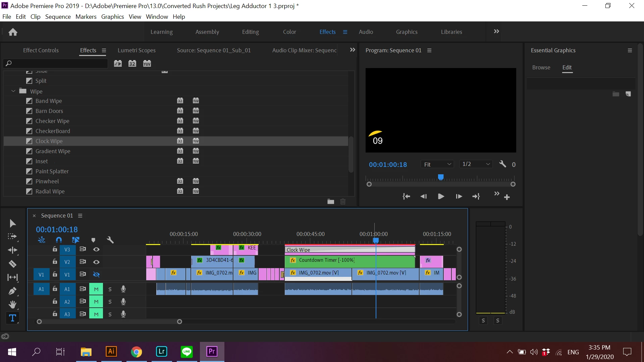Go to In point

[406, 196]
